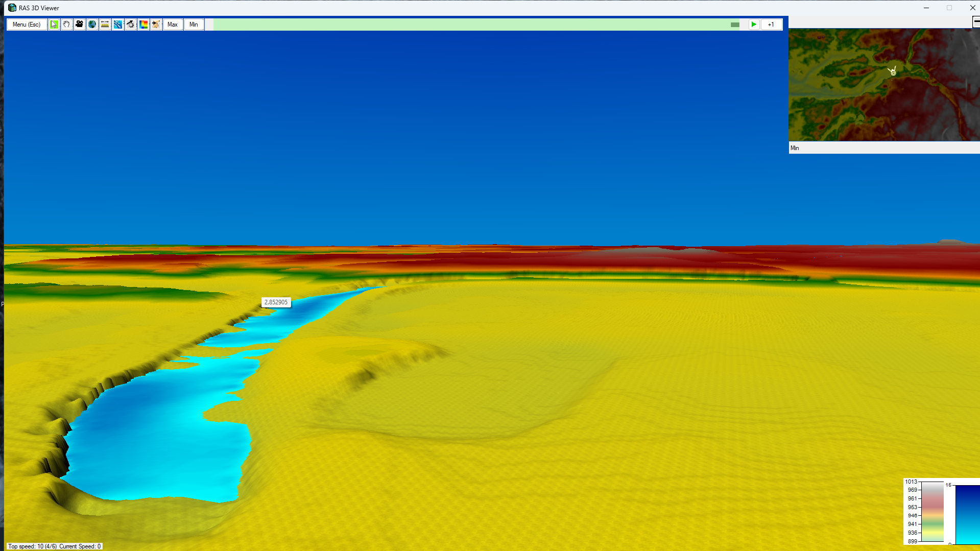Viewport: 980px width, 551px height.
Task: Click the camera position marker on minimap
Action: coord(893,71)
